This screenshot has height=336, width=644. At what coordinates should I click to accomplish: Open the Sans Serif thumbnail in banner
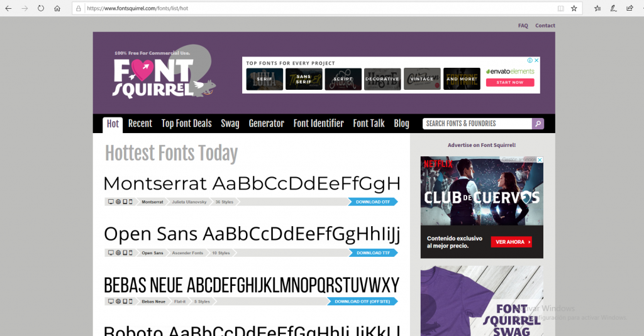tap(304, 79)
